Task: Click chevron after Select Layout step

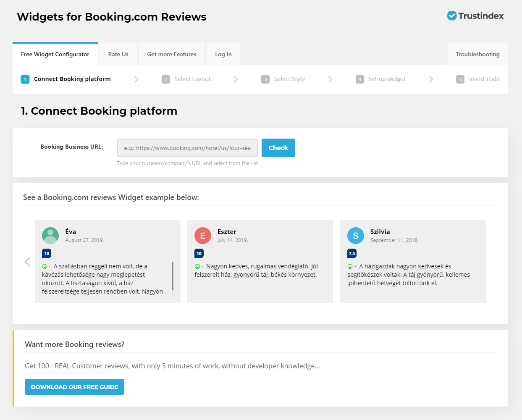Action: point(236,79)
